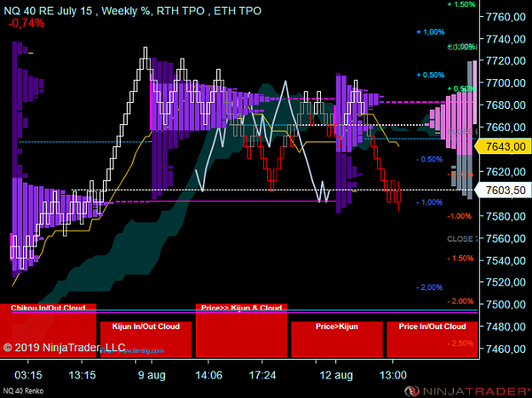The image size is (532, 398).
Task: Click the blue '+ 0.50%' weekly level label
Action: 430,75
